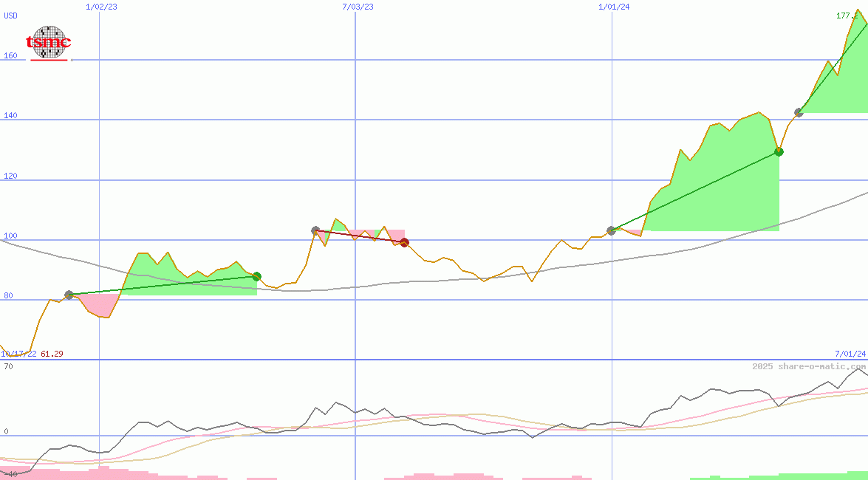868x480 pixels.
Task: Click the 10/17/22 start date label
Action: coord(18,354)
